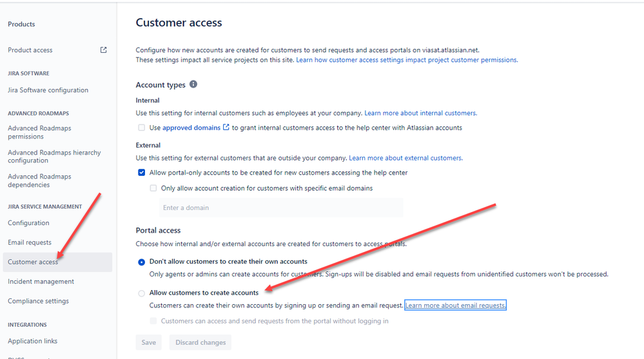Open Incident management in sidebar
The width and height of the screenshot is (644, 359).
point(41,282)
